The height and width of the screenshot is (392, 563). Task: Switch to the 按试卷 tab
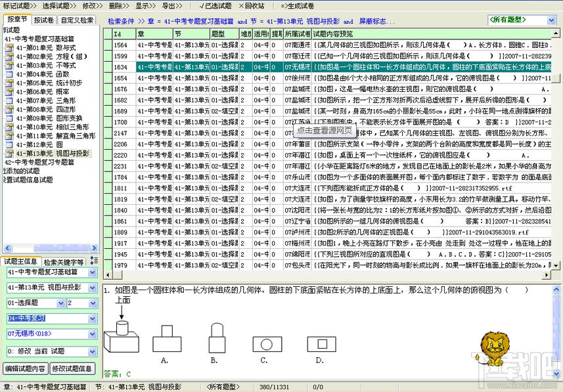[x=44, y=20]
